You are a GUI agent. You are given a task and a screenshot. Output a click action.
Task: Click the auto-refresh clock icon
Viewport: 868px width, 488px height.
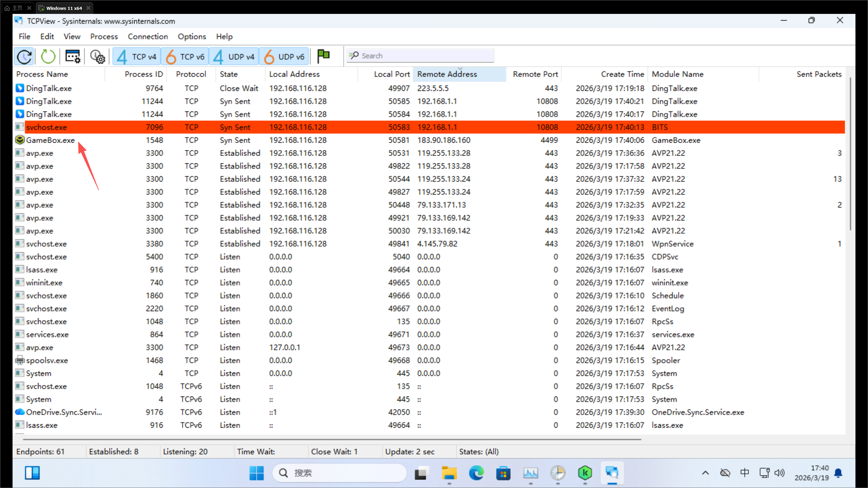[x=24, y=56]
